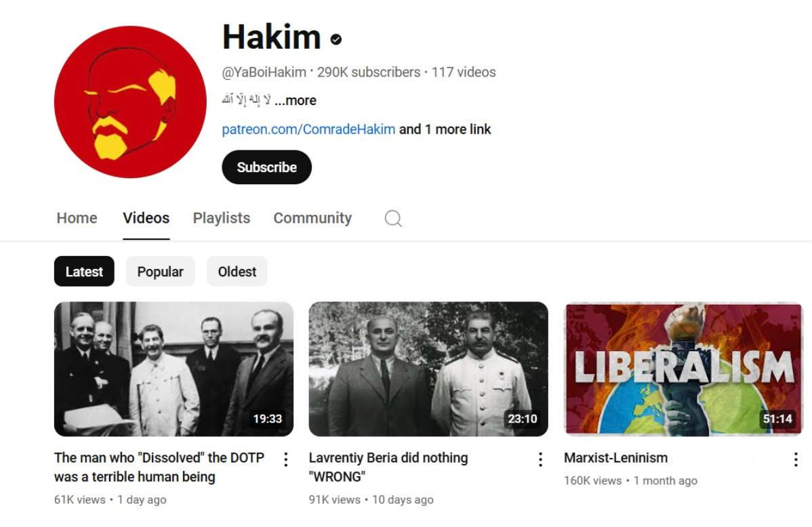
Task: Select the Popular sort filter chip
Action: pos(160,271)
